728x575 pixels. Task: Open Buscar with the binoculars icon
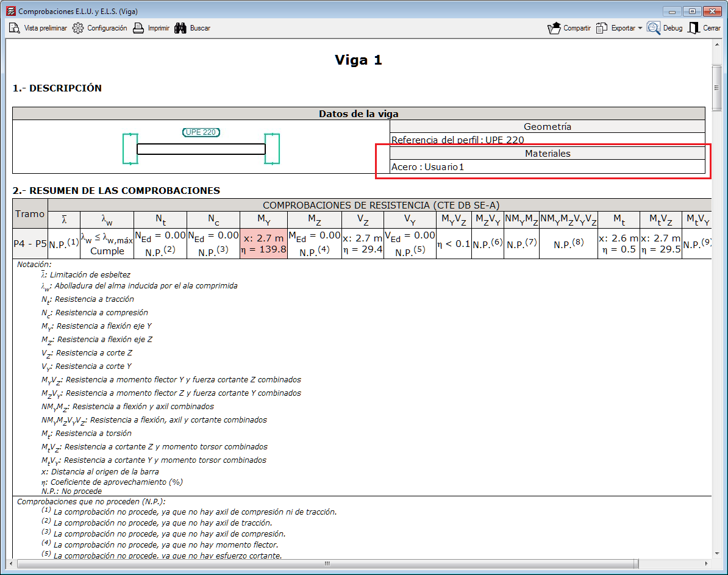point(180,28)
